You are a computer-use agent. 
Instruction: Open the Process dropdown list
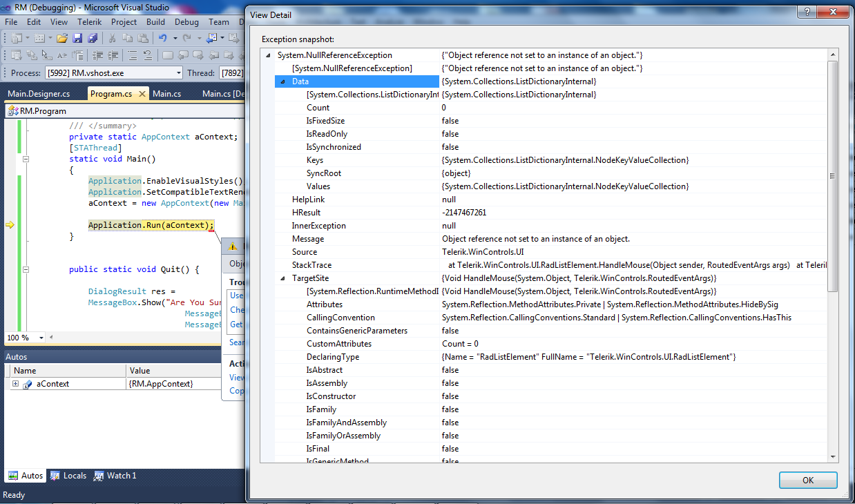click(x=179, y=73)
